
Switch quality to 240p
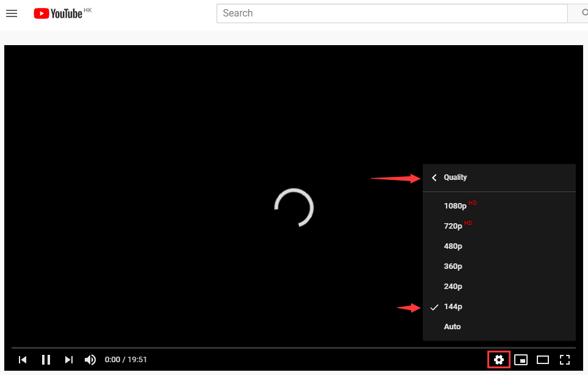(x=499, y=287)
